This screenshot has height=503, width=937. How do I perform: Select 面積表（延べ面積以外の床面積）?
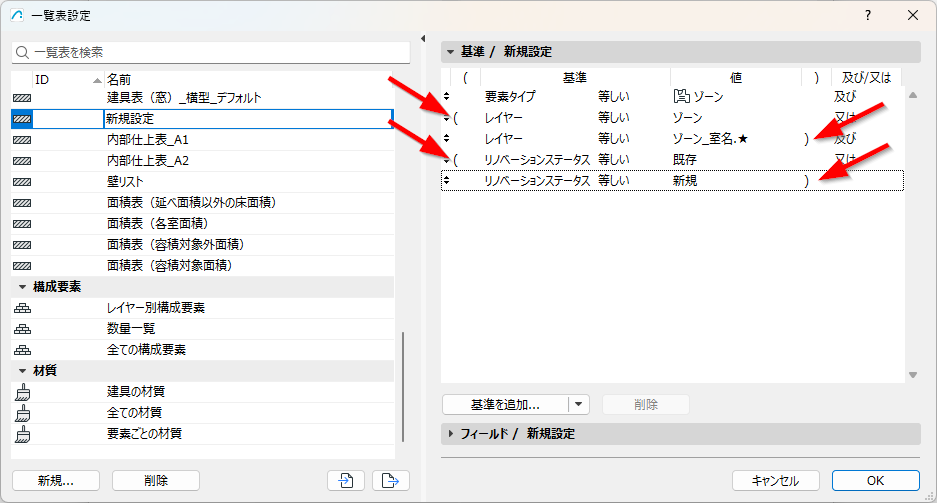pos(191,203)
